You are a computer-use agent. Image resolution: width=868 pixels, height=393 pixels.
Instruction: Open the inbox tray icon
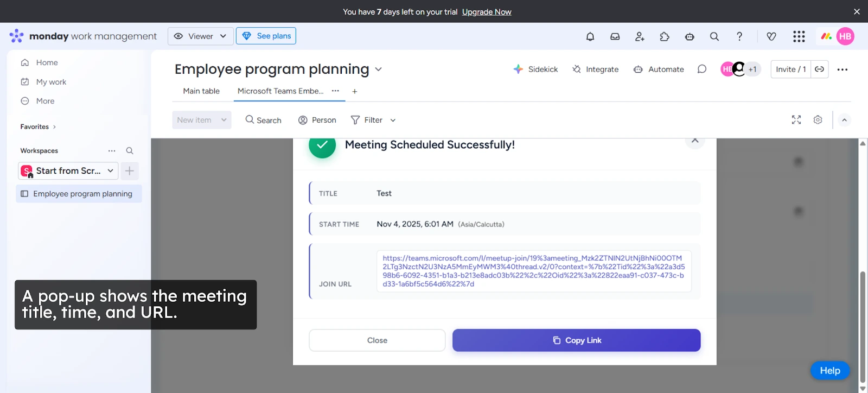(x=615, y=36)
